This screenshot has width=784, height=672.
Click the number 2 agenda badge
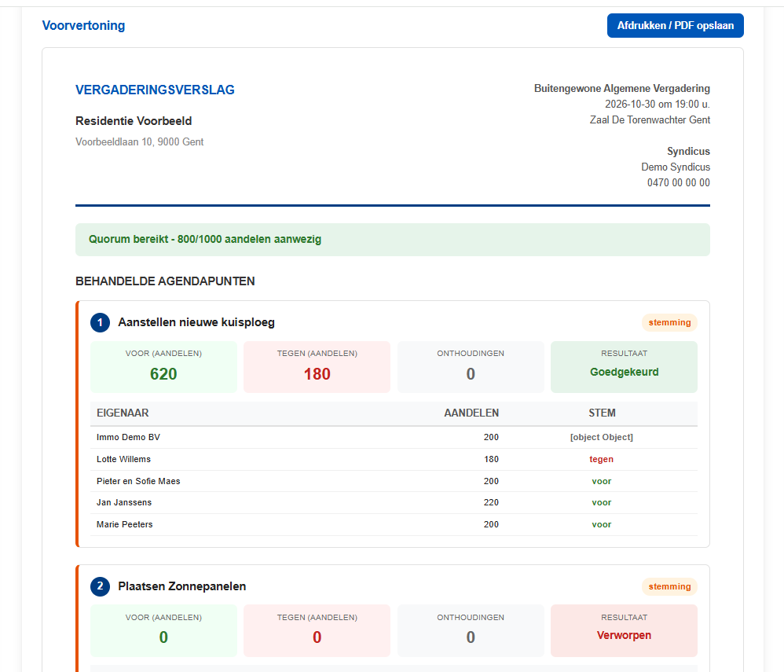[100, 586]
